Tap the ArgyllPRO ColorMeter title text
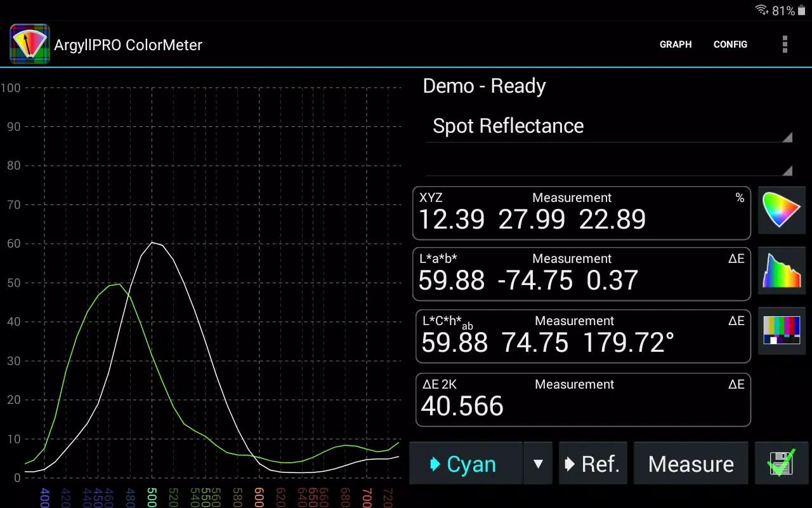 click(128, 45)
